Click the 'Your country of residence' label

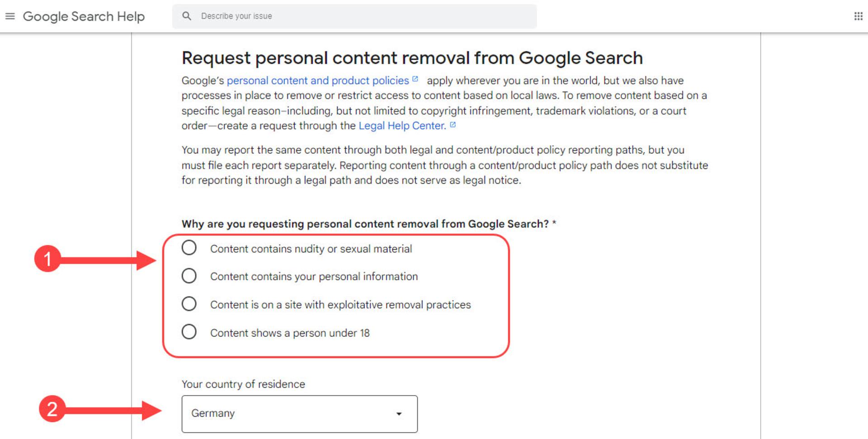(x=243, y=384)
